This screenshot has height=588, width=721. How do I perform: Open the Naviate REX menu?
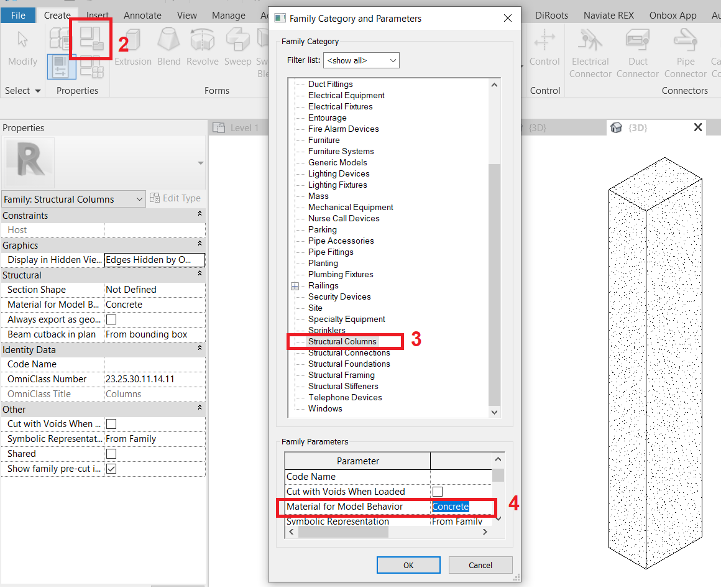point(608,15)
